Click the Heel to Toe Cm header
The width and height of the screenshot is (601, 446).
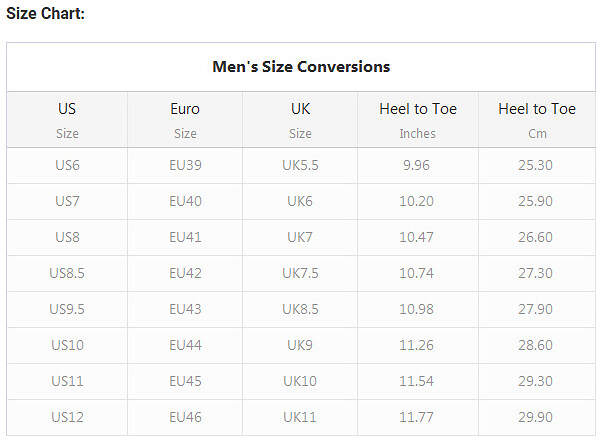[537, 119]
